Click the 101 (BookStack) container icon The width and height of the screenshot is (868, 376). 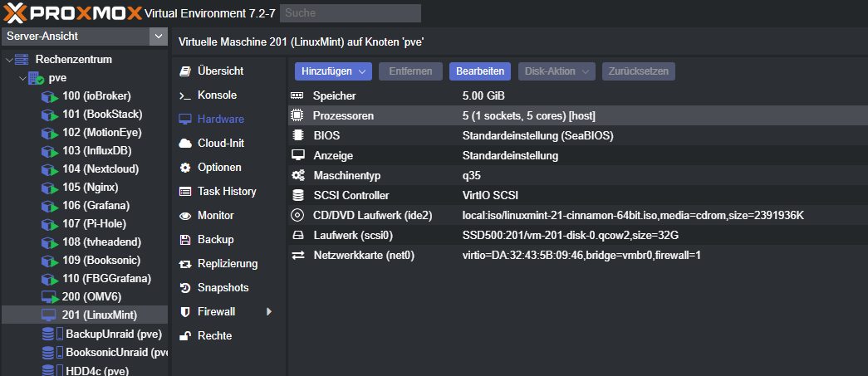pos(50,115)
